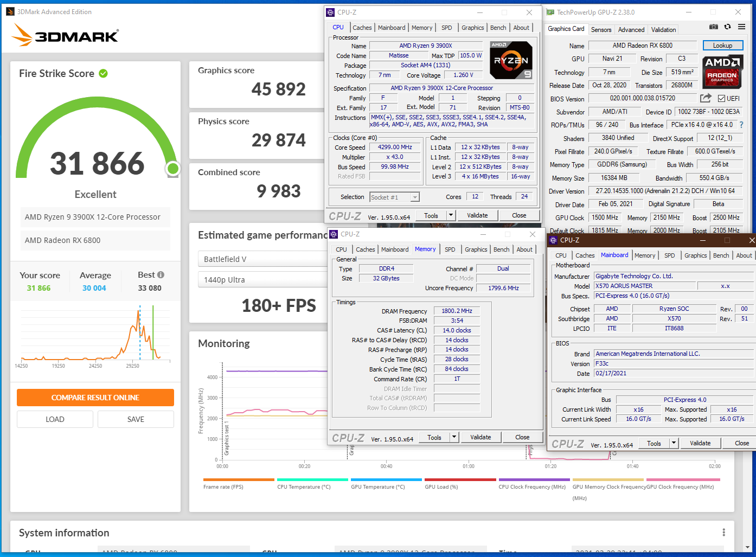
Task: Click the SAVE button in 3DMark
Action: [x=136, y=419]
